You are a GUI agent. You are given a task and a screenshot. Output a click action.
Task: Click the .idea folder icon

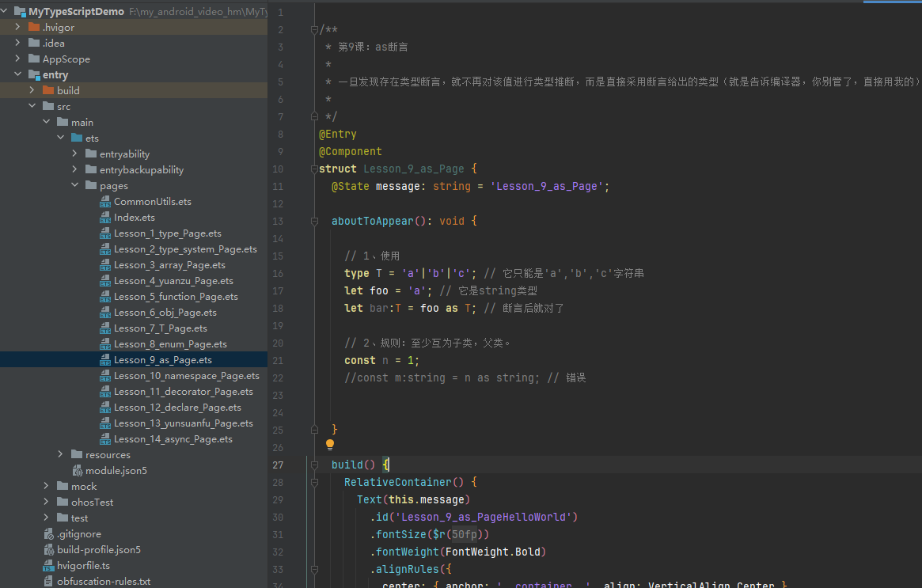pos(34,43)
